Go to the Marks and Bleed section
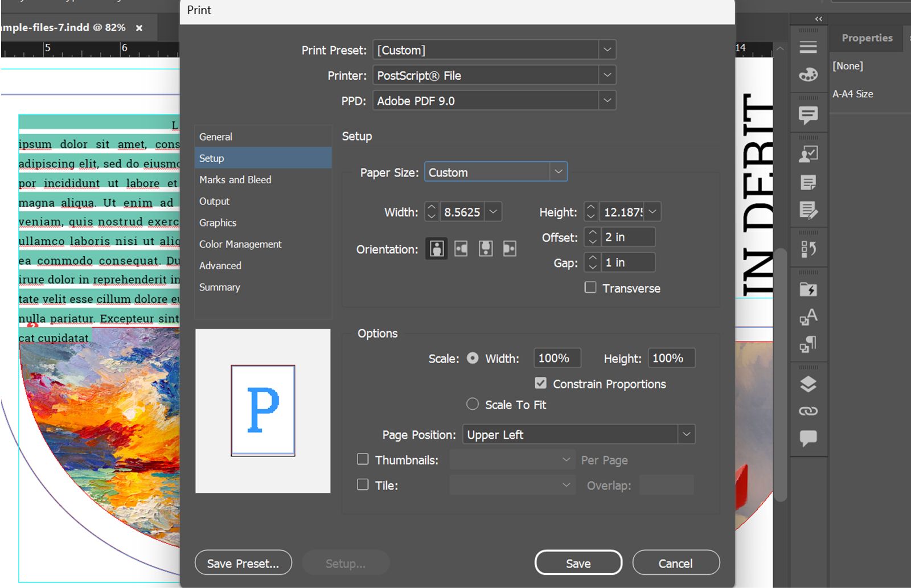 [x=263, y=179]
